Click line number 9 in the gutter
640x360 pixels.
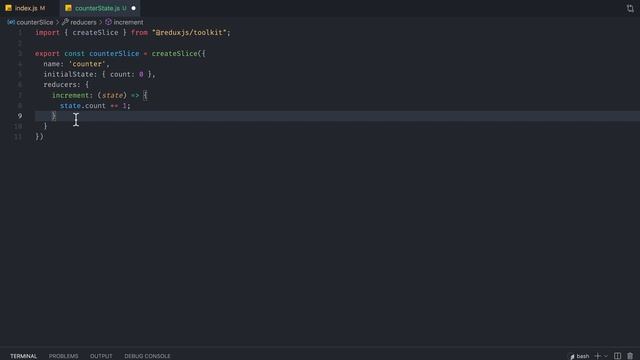20,116
